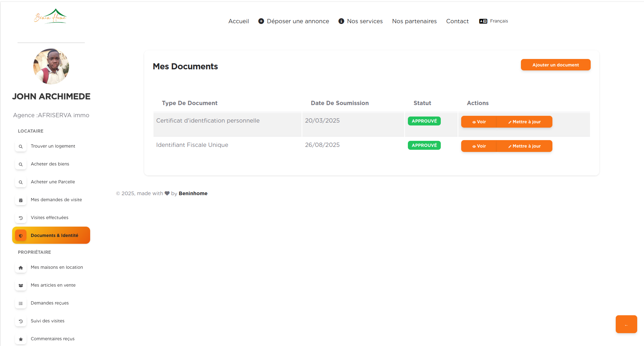Click the Benin Home logo
The width and height of the screenshot is (644, 346).
pyautogui.click(x=50, y=16)
